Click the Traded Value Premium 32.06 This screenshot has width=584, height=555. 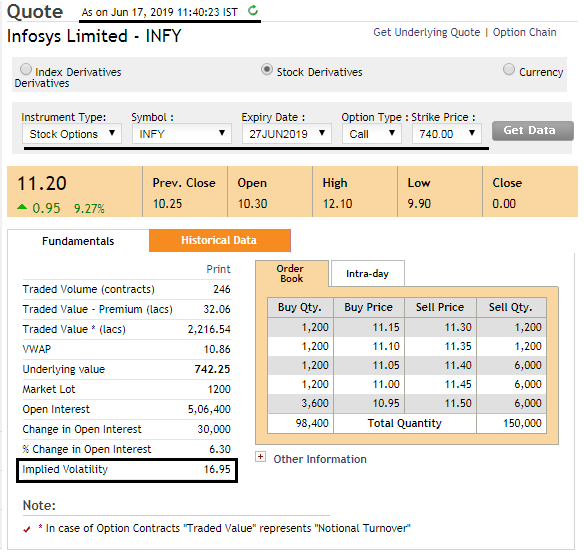pyautogui.click(x=217, y=309)
